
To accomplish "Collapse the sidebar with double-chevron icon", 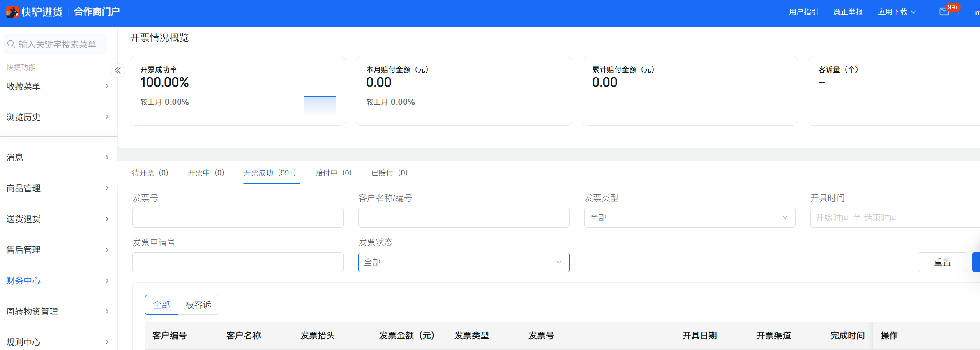I will (x=118, y=70).
